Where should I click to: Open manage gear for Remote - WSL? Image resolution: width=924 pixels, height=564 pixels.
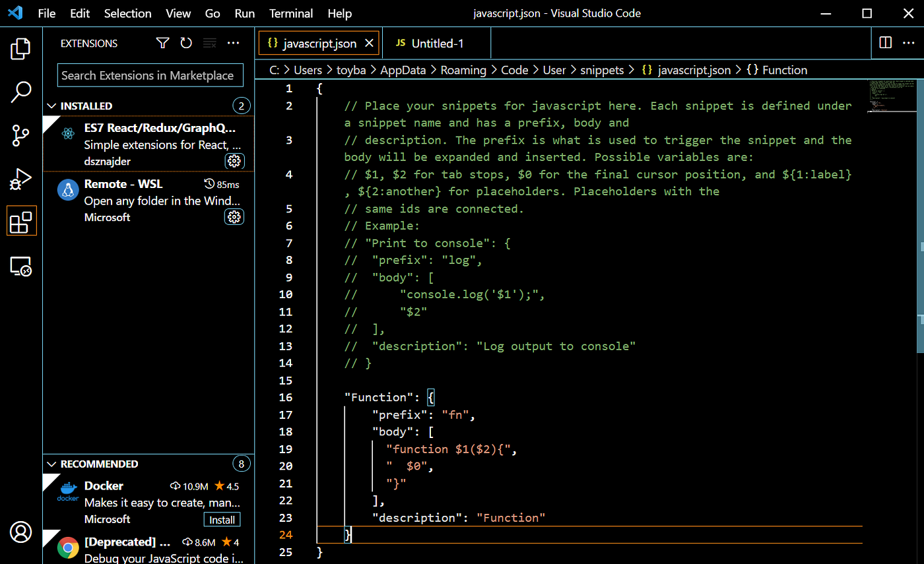tap(234, 217)
